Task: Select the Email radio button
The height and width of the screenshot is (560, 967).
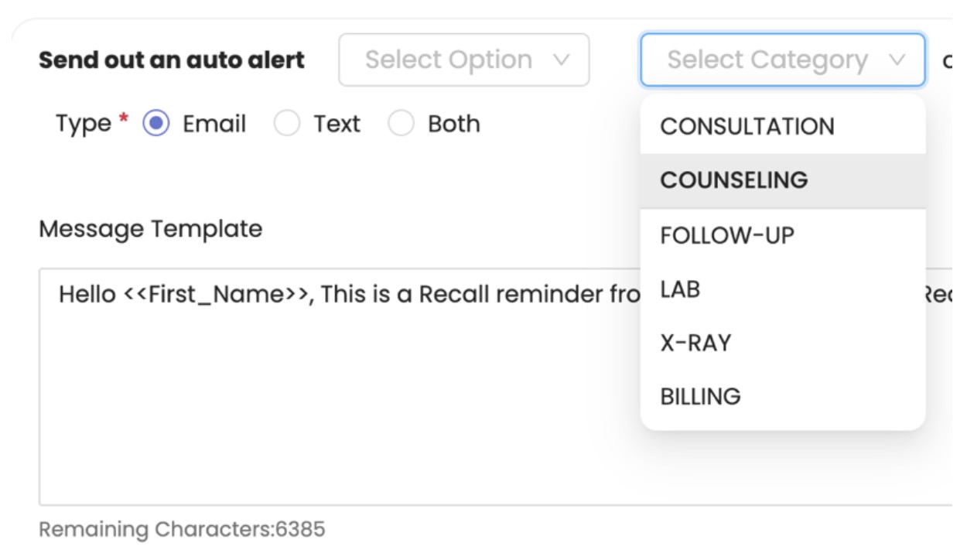Action: tap(156, 124)
